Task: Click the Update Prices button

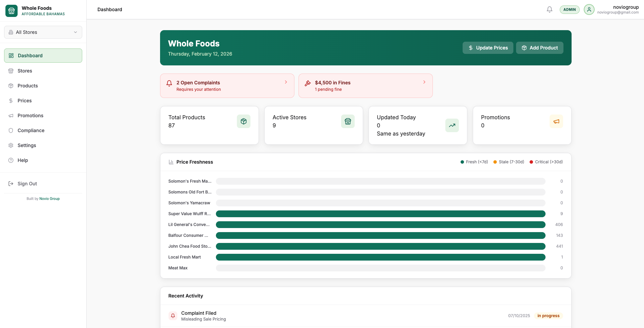Action: click(488, 48)
